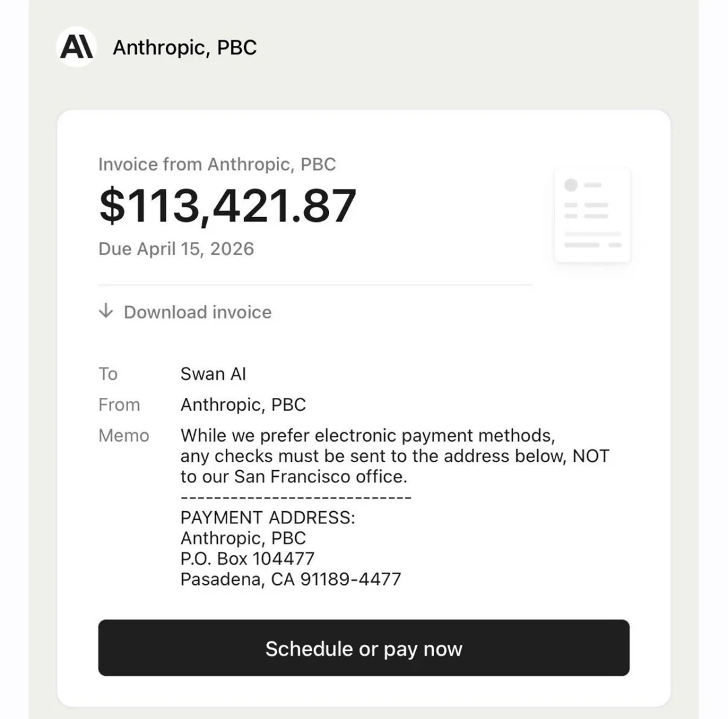Open the invoice document thumbnail illustration
Viewport: 728px width, 719px height.
(593, 215)
